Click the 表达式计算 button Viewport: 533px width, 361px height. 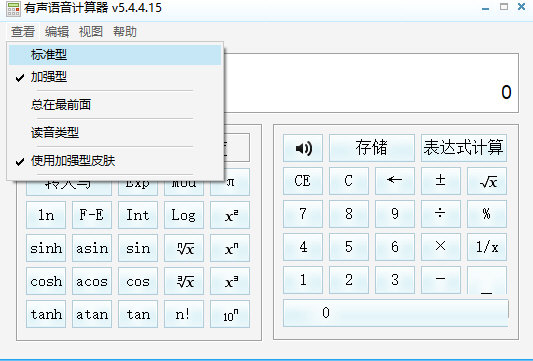(x=464, y=148)
